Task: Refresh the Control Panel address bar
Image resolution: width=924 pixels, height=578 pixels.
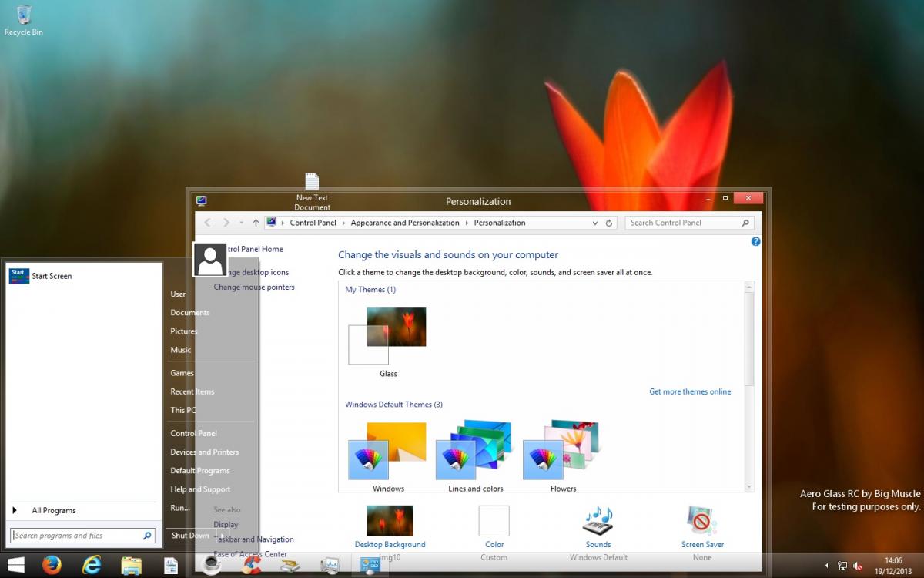Action: click(x=609, y=223)
